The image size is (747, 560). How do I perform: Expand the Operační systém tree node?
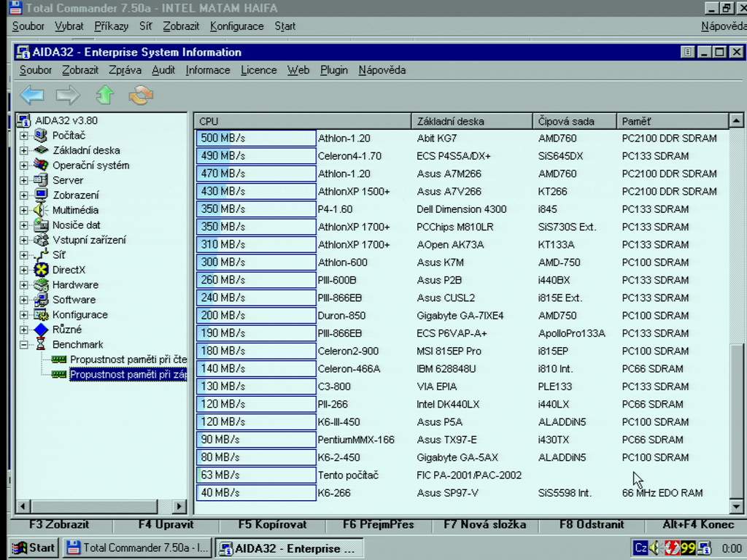pyautogui.click(x=23, y=166)
